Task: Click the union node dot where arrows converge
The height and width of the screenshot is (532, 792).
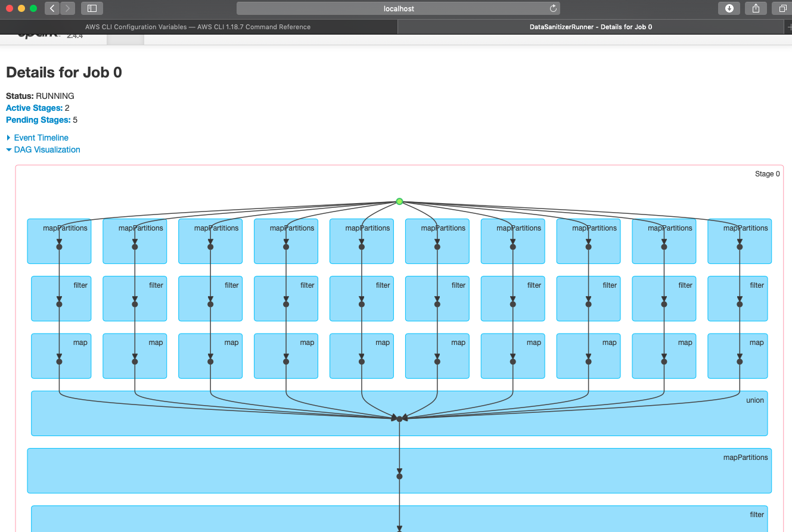Action: pos(399,419)
